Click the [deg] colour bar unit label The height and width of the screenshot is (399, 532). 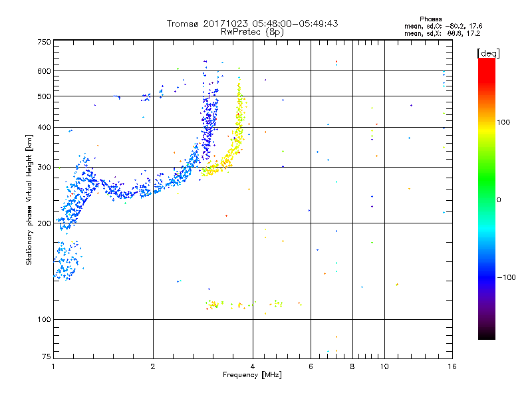488,53
